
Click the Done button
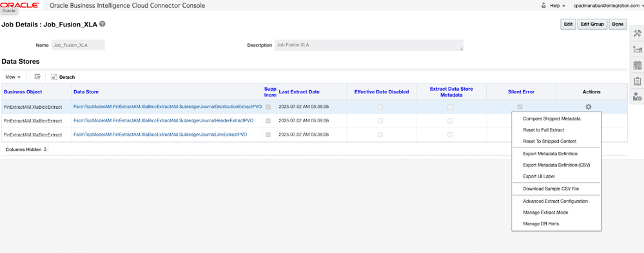618,24
